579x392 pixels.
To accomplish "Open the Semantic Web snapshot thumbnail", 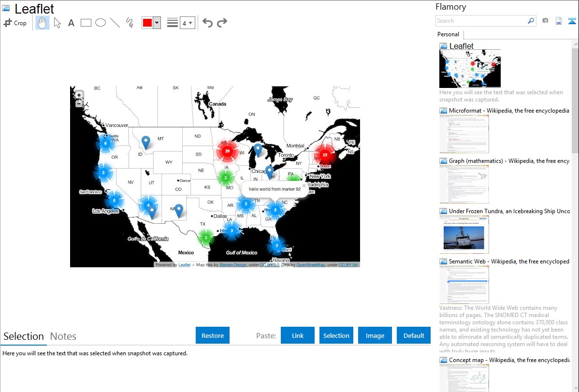I will [464, 285].
